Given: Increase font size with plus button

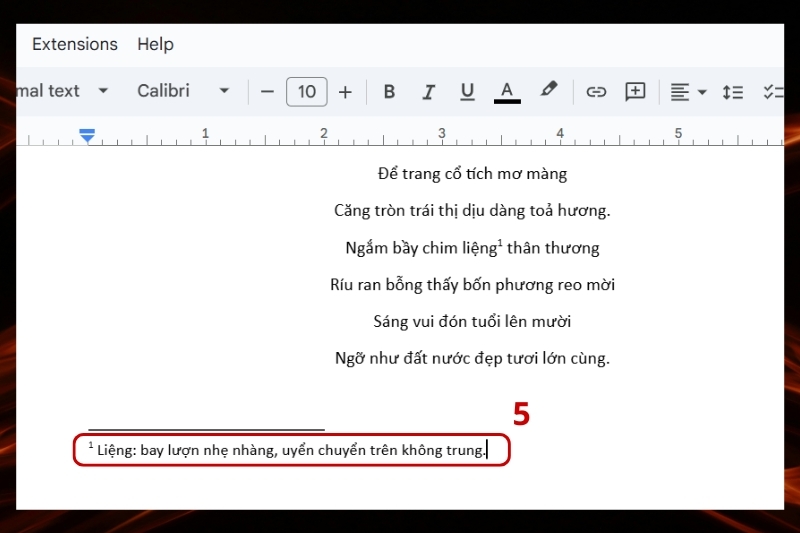Looking at the screenshot, I should (345, 92).
